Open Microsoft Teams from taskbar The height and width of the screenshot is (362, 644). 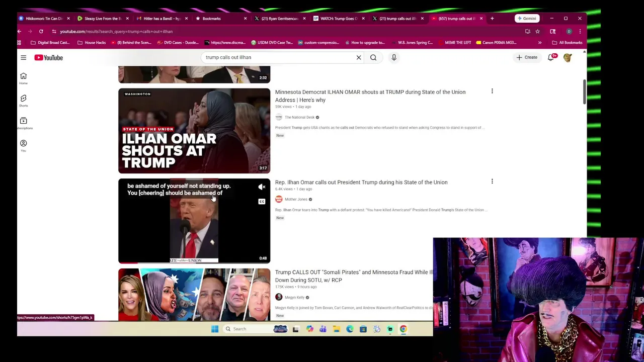coord(323,329)
